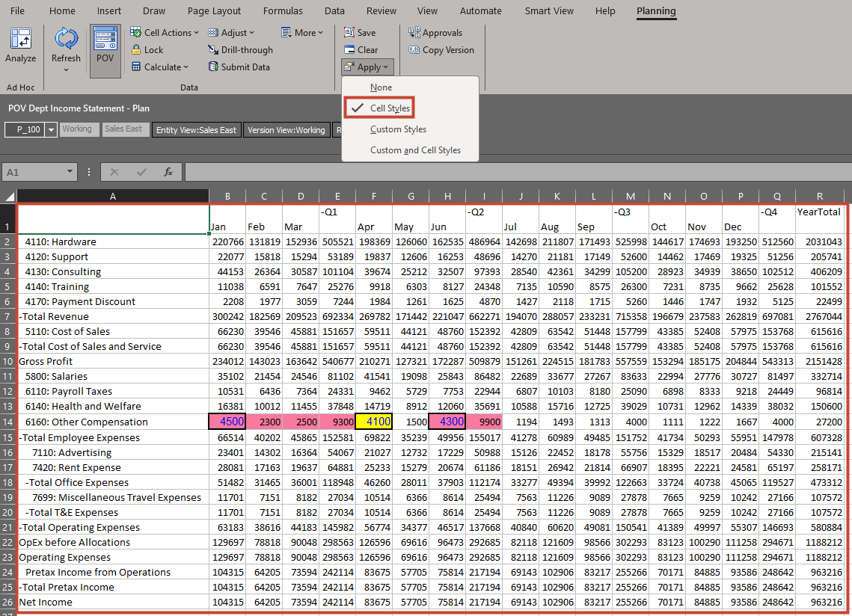Open Approvals

pos(435,33)
